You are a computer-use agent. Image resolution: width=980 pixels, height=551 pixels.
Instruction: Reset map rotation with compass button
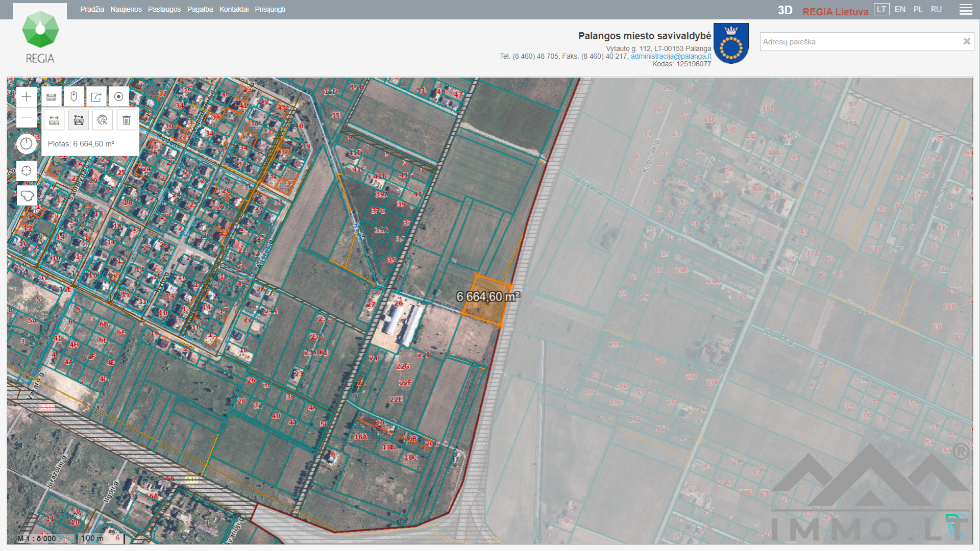pos(27,144)
